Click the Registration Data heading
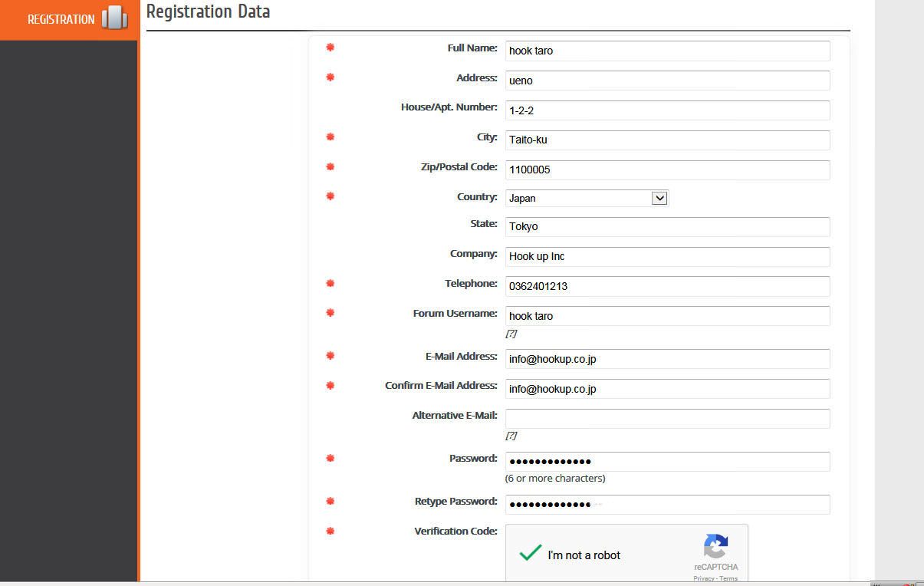The height and width of the screenshot is (586, 924). 208,12
